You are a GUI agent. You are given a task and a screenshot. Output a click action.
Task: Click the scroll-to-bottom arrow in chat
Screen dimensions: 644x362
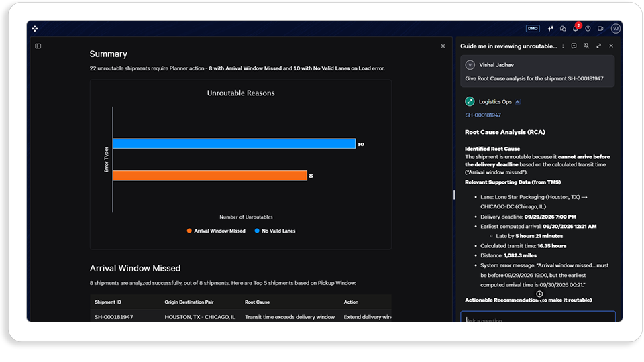(539, 294)
